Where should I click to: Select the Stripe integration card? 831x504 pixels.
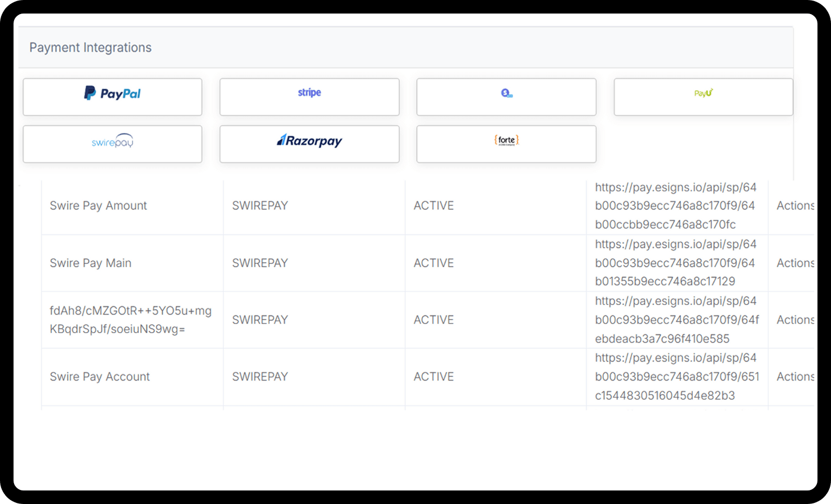point(310,97)
